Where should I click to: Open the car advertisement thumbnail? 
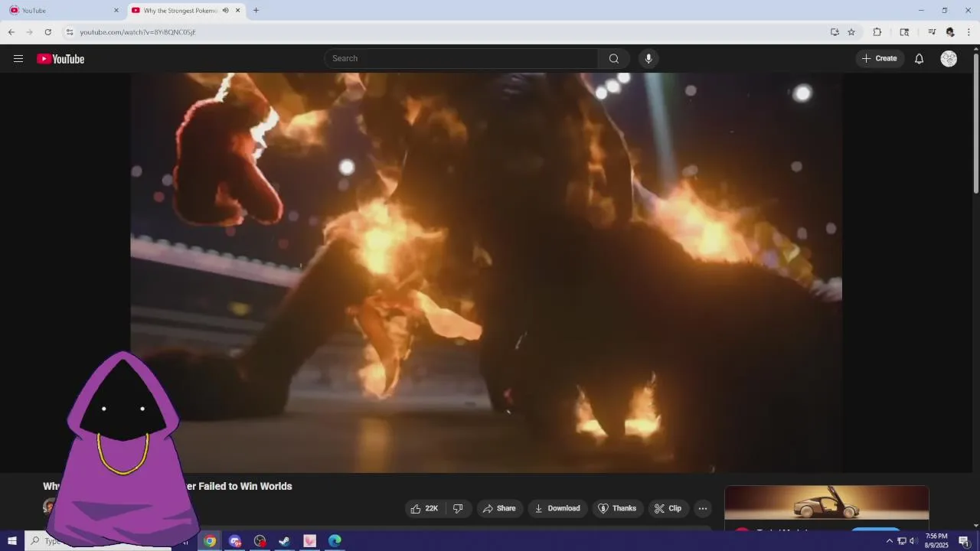(x=827, y=503)
